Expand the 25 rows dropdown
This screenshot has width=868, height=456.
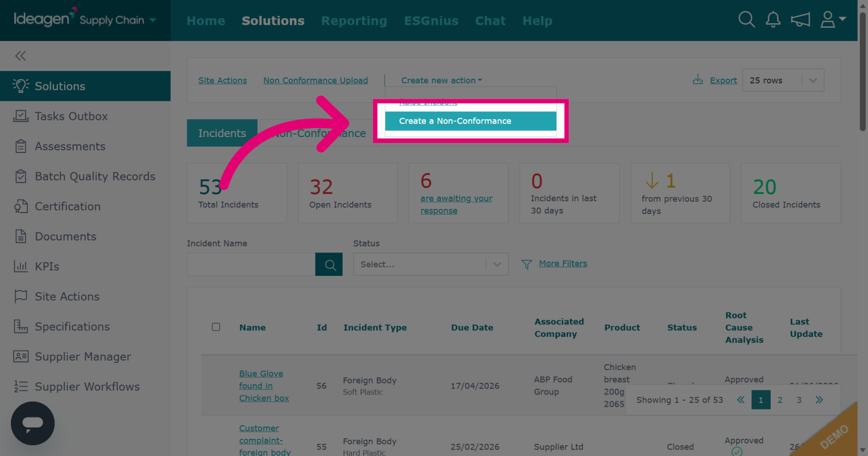point(783,80)
